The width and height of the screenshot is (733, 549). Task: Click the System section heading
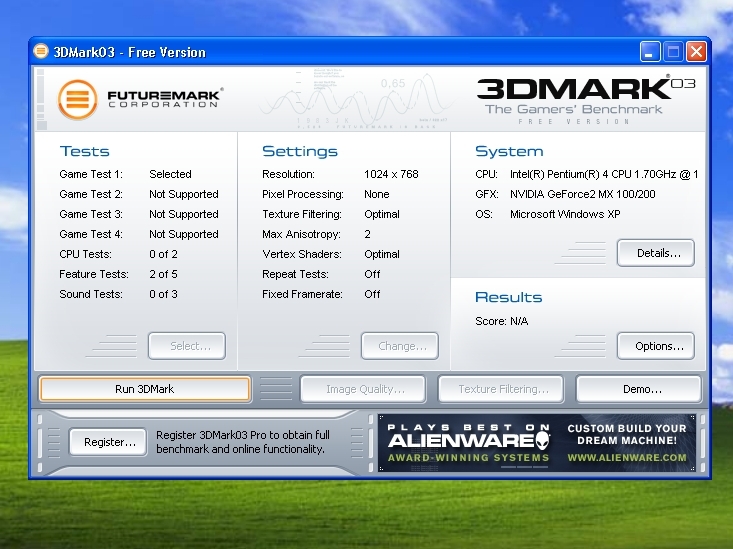click(509, 151)
